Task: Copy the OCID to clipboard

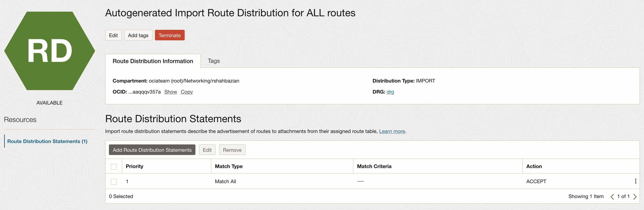Action: (x=187, y=92)
